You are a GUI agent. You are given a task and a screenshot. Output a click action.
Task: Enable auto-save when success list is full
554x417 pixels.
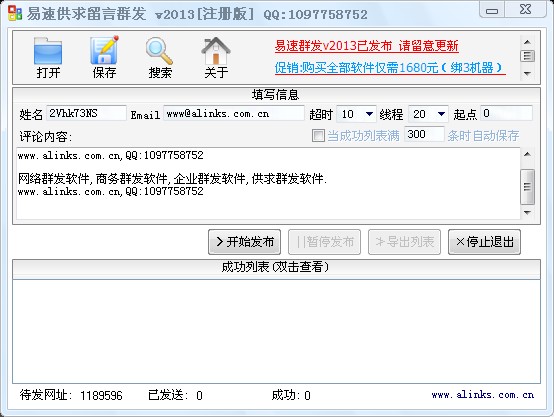point(318,135)
